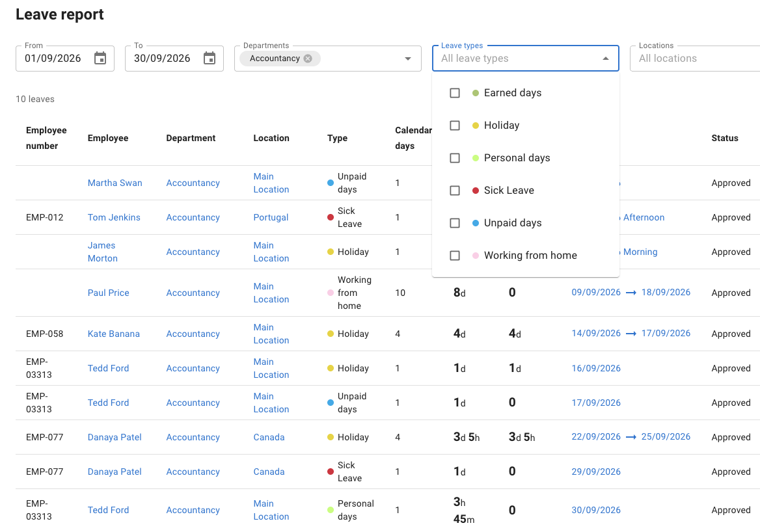This screenshot has width=760, height=532.
Task: Check the Holiday leave type checkbox
Action: tap(455, 126)
